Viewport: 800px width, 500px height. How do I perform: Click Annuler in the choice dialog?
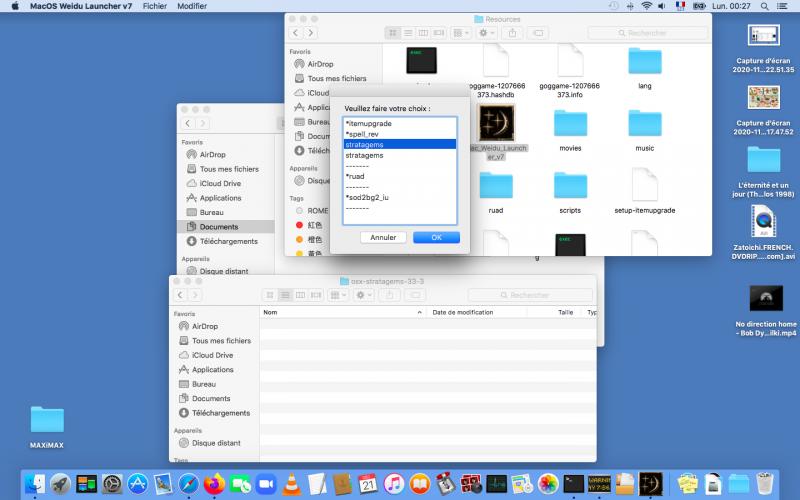383,237
